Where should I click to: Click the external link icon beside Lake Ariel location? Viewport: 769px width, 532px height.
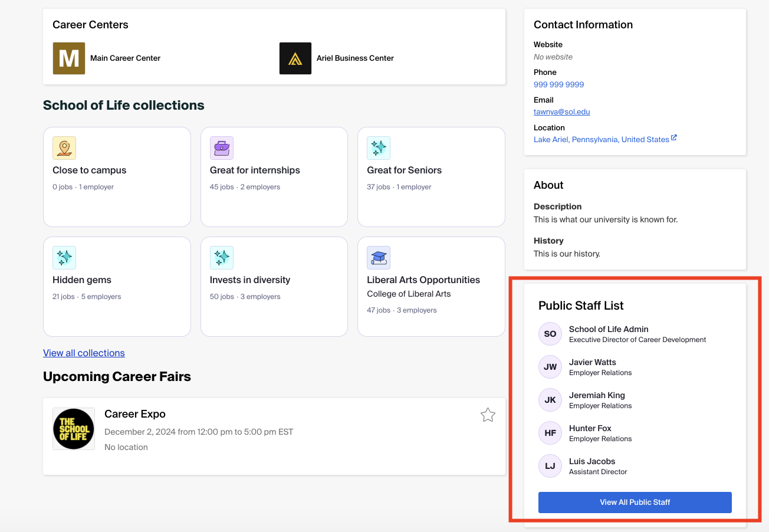pos(674,138)
